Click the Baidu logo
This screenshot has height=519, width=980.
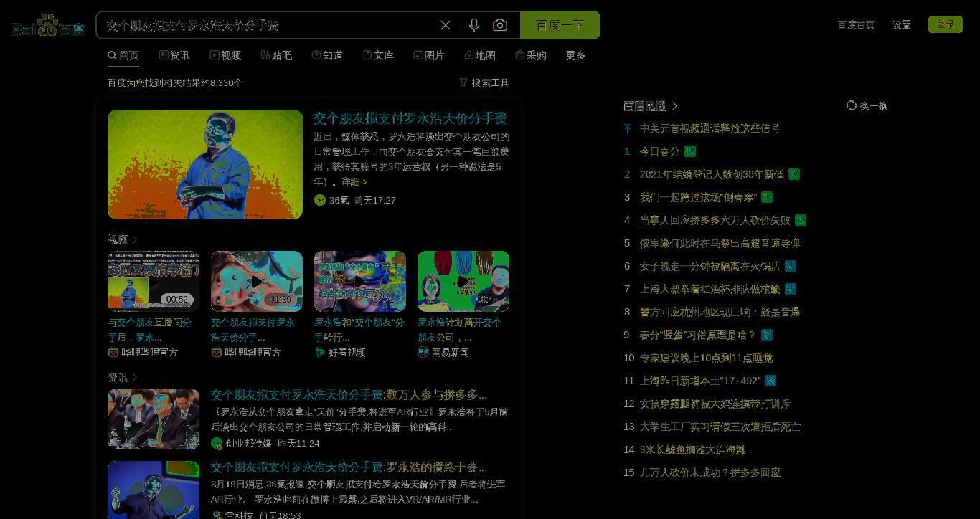[47, 26]
